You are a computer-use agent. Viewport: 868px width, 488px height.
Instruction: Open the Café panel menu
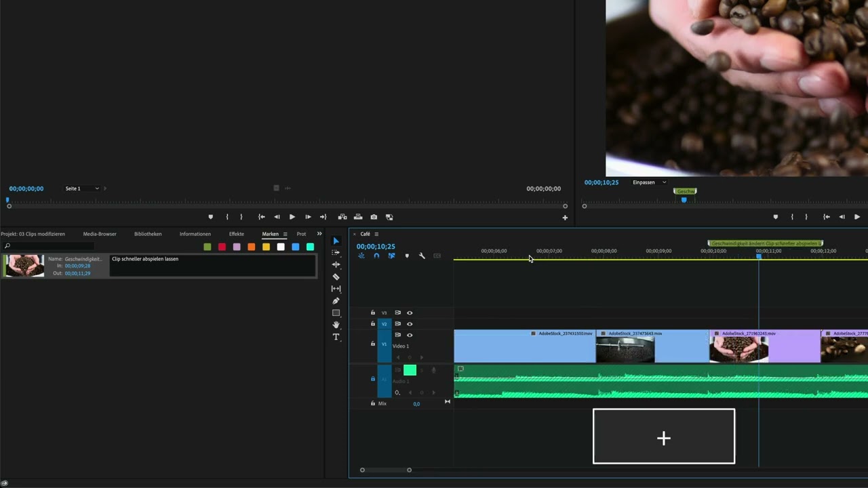point(376,234)
